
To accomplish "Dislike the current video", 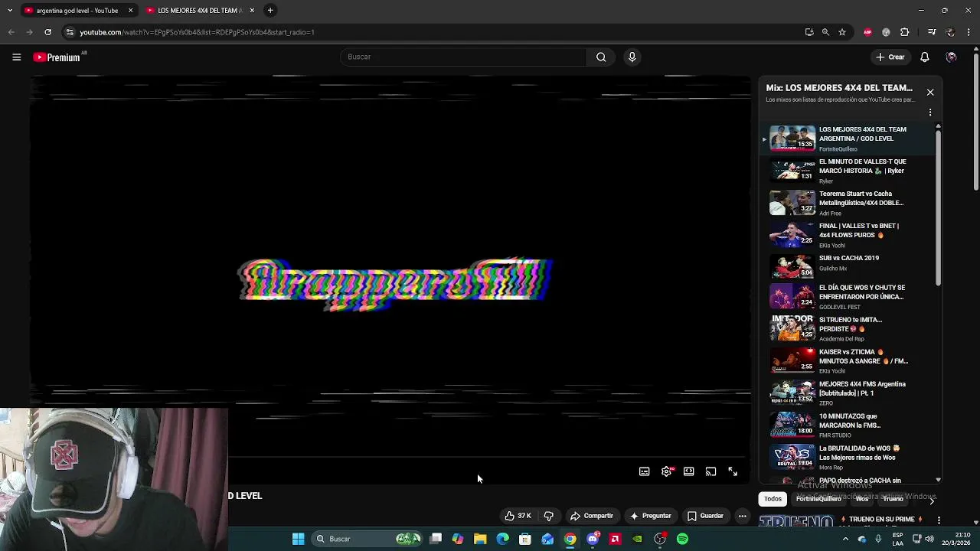I will click(549, 516).
